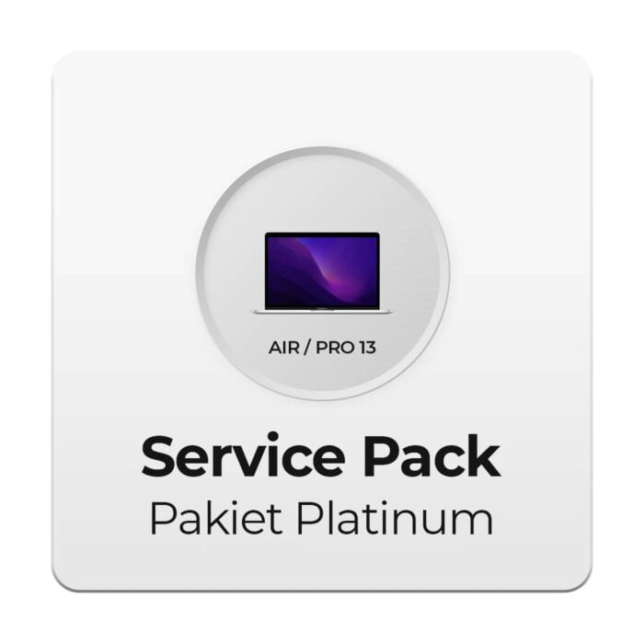Select the Pakiet text

[x=216, y=520]
